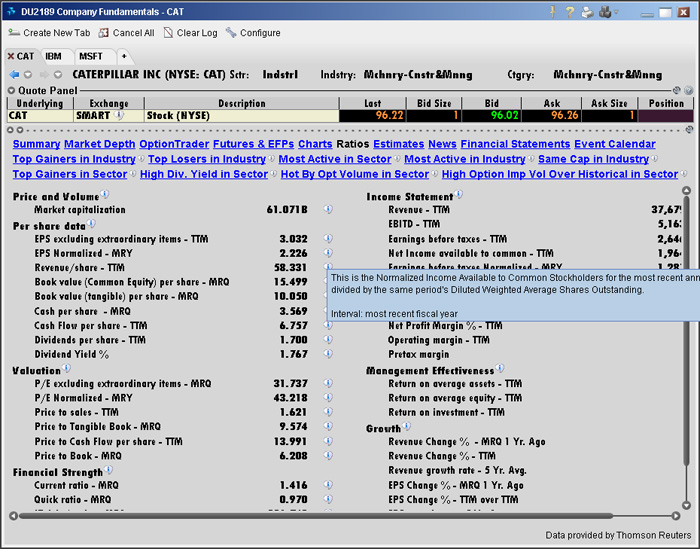Open Most Active in Sector link
Image resolution: width=700 pixels, height=549 pixels.
[x=335, y=159]
